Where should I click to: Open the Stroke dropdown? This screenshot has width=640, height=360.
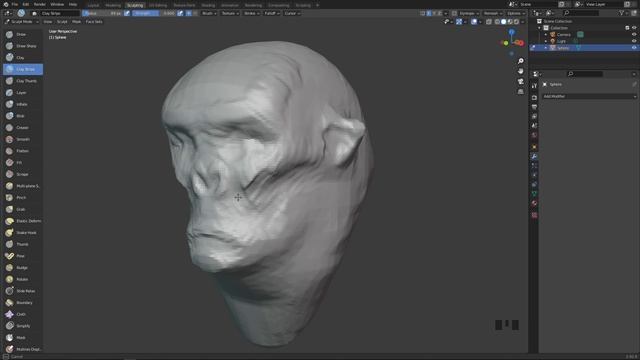point(252,13)
